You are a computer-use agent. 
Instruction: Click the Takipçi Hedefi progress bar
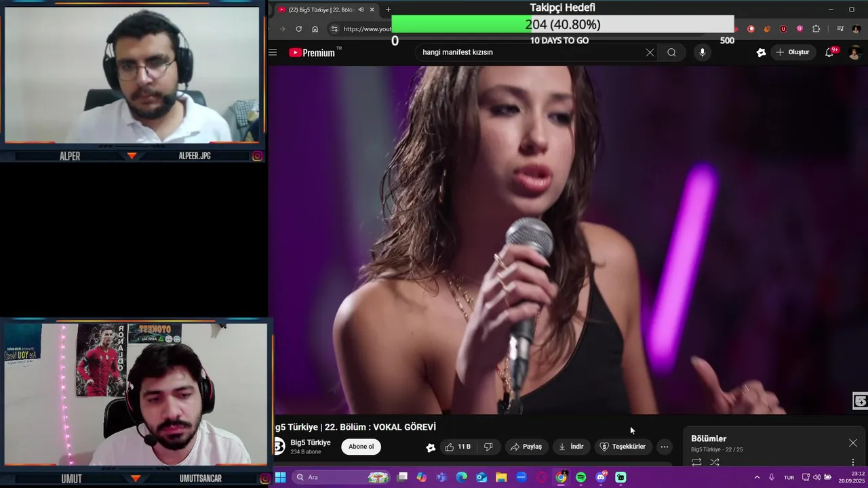click(563, 24)
